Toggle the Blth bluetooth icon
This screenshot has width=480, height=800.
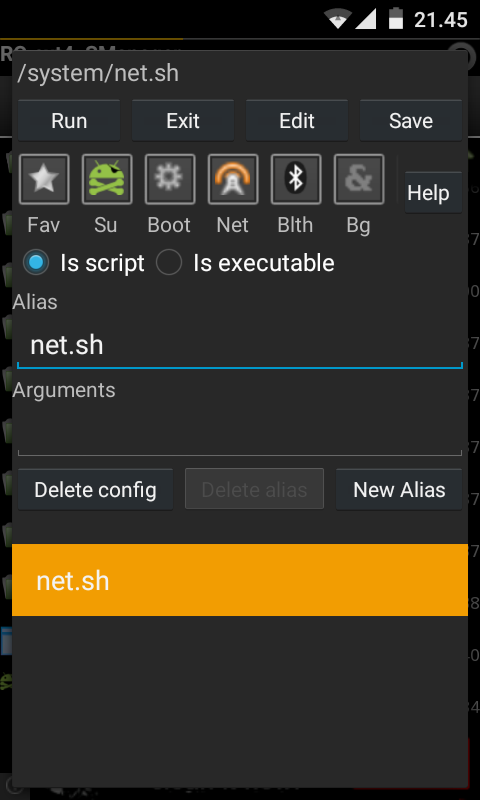pyautogui.click(x=296, y=179)
